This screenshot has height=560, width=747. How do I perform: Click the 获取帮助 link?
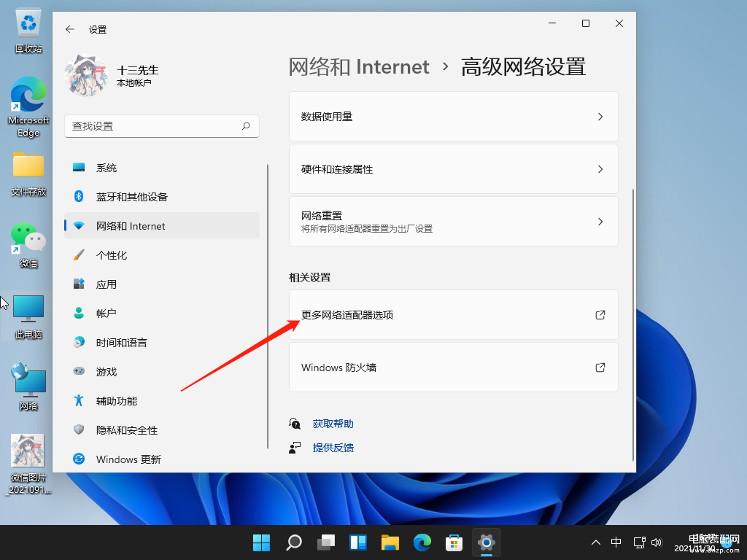tap(333, 424)
